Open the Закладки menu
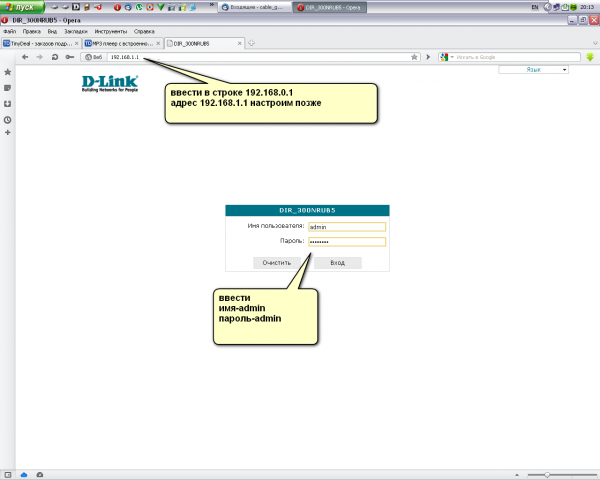Image resolution: width=600 pixels, height=480 pixels. click(x=74, y=31)
